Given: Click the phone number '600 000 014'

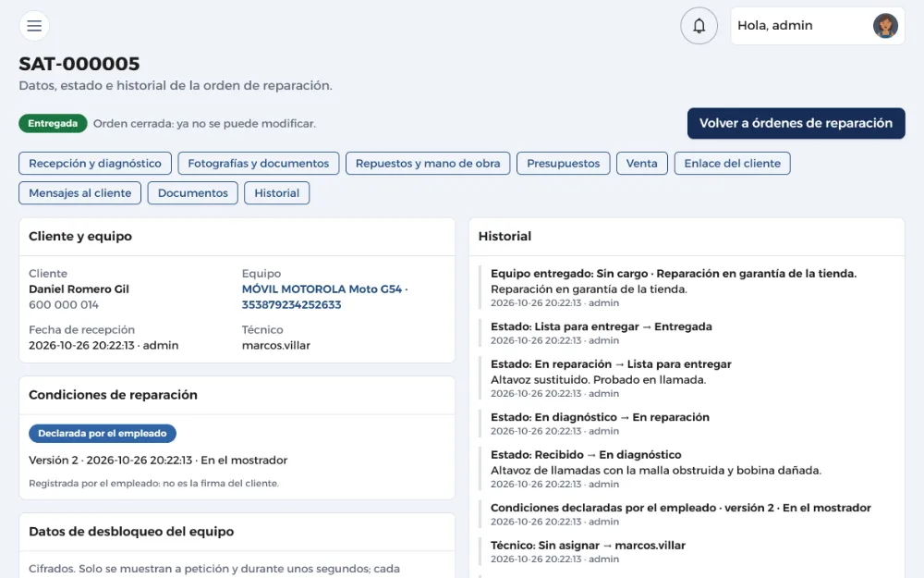Looking at the screenshot, I should click(x=64, y=305).
